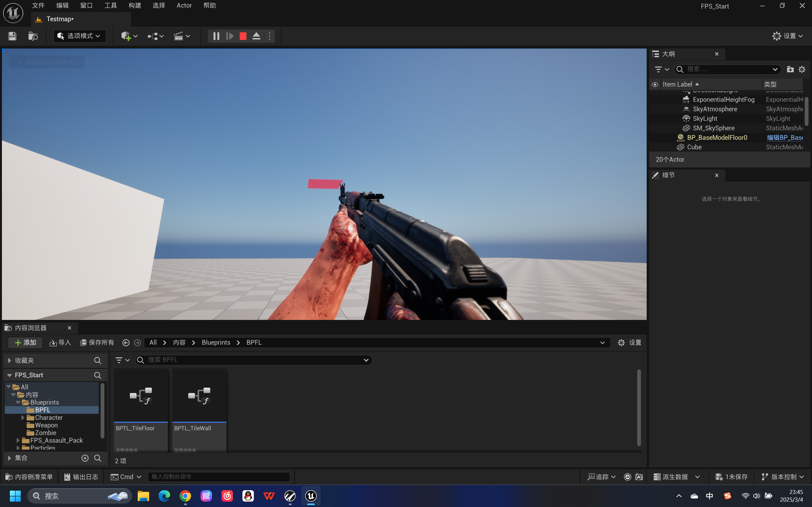Open the asset filter dropdown

click(x=122, y=360)
